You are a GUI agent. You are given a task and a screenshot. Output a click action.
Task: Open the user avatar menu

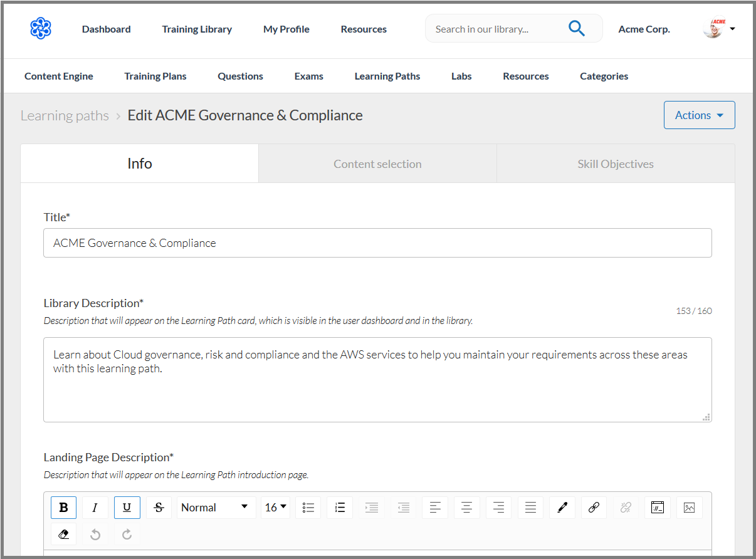tap(719, 28)
